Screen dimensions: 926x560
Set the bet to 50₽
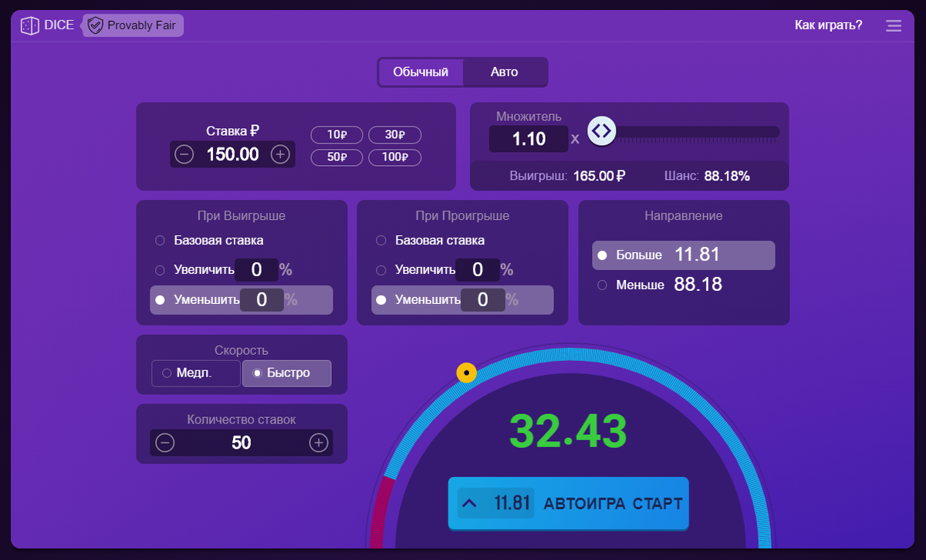click(x=336, y=157)
